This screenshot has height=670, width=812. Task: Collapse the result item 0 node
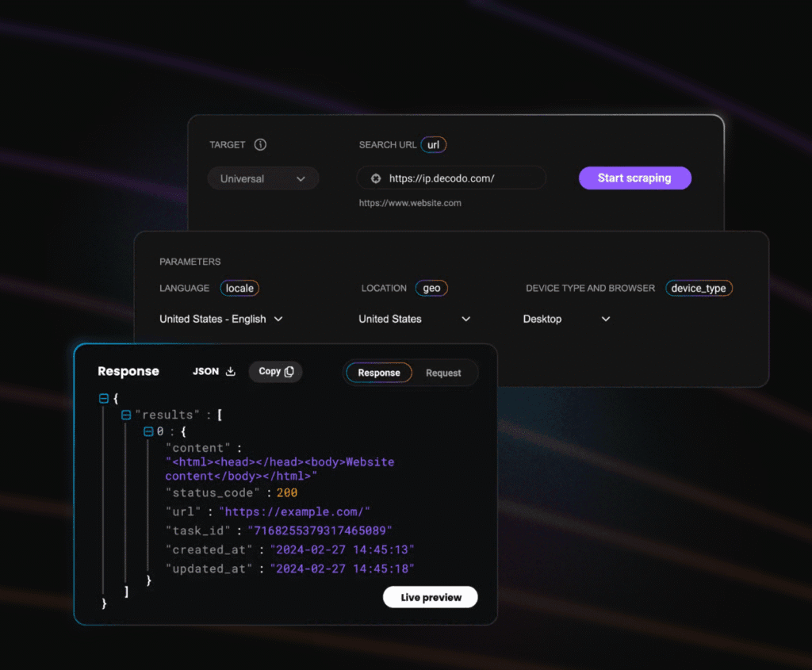click(x=148, y=431)
